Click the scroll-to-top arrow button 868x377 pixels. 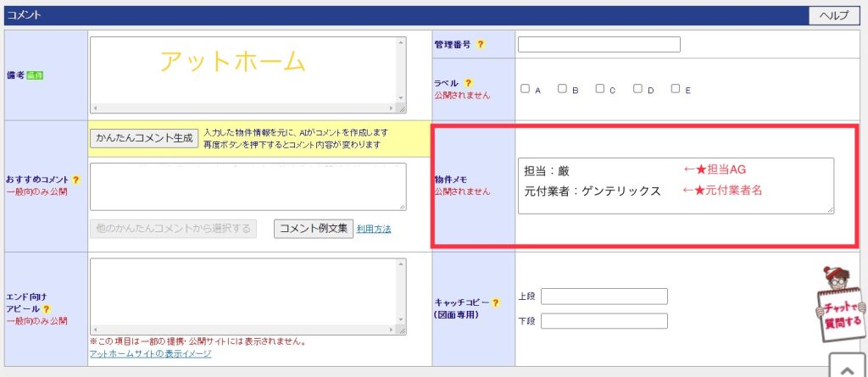pos(848,365)
